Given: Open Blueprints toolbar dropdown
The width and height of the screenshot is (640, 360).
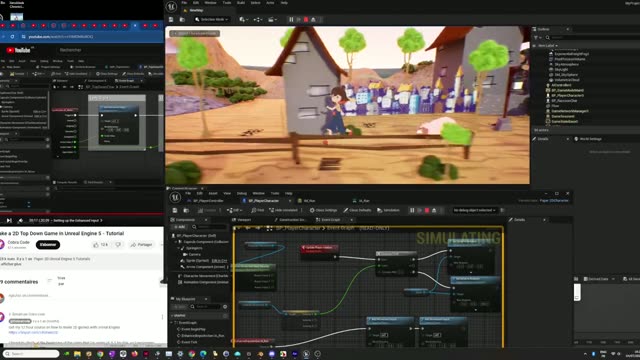Looking at the screenshot, I should [258, 19].
